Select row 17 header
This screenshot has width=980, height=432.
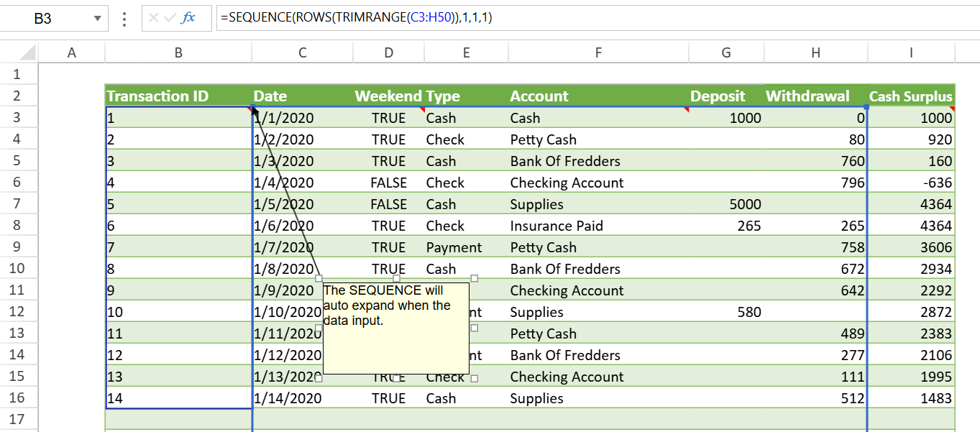click(x=17, y=419)
